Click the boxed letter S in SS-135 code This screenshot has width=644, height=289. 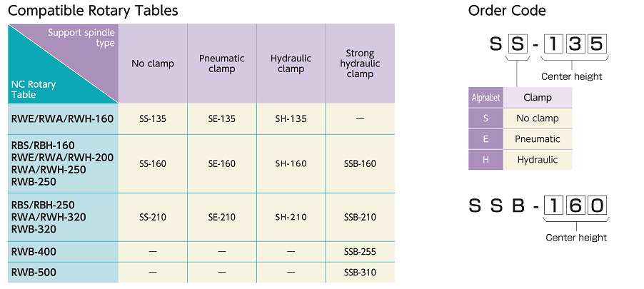pos(518,44)
